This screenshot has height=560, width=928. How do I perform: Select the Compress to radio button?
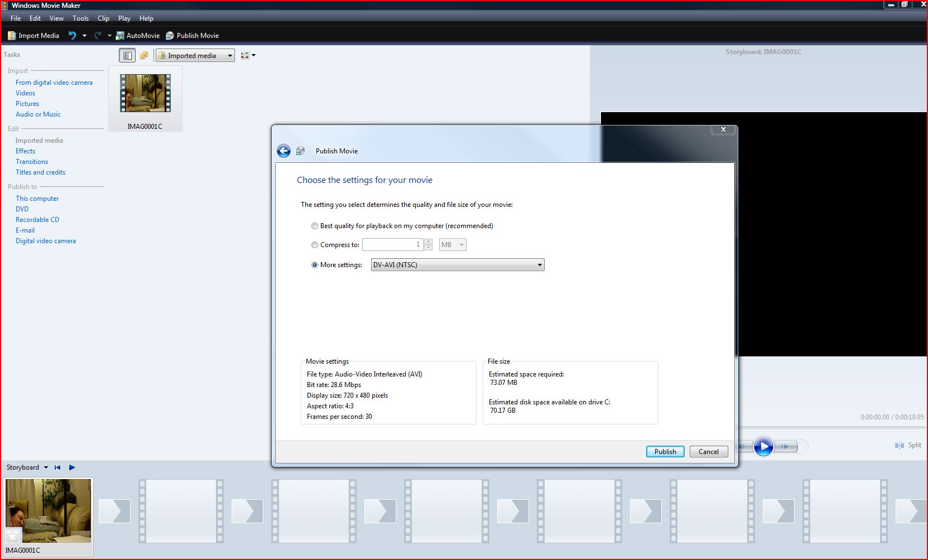tap(315, 245)
